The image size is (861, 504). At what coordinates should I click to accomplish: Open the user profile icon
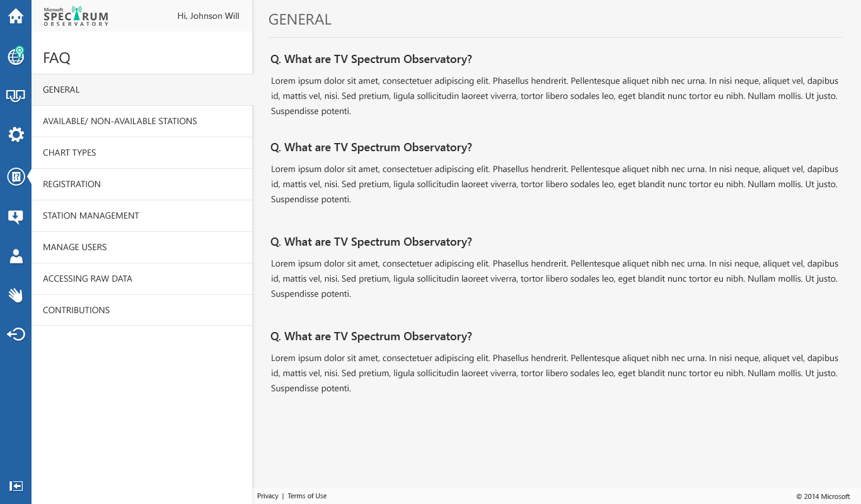click(x=16, y=256)
